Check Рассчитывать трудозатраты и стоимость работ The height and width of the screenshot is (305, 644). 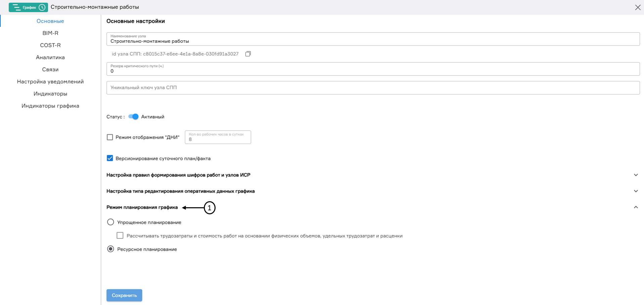[120, 235]
